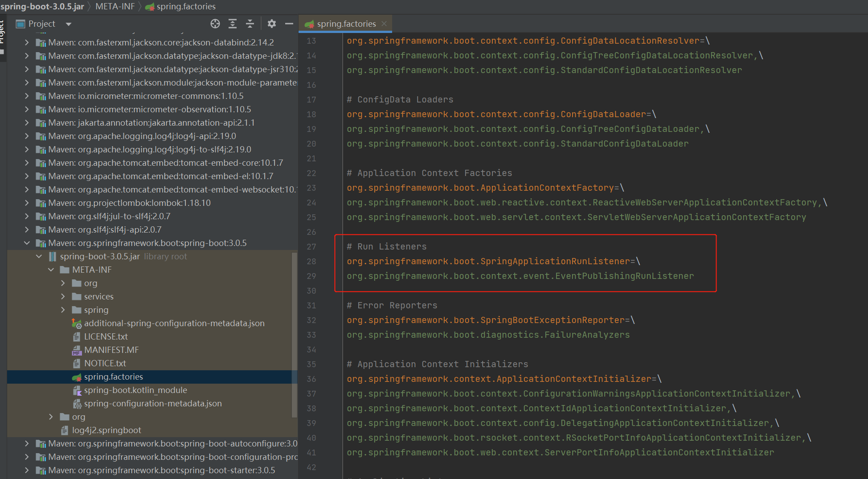Close the spring.factories editor tab

coord(384,24)
